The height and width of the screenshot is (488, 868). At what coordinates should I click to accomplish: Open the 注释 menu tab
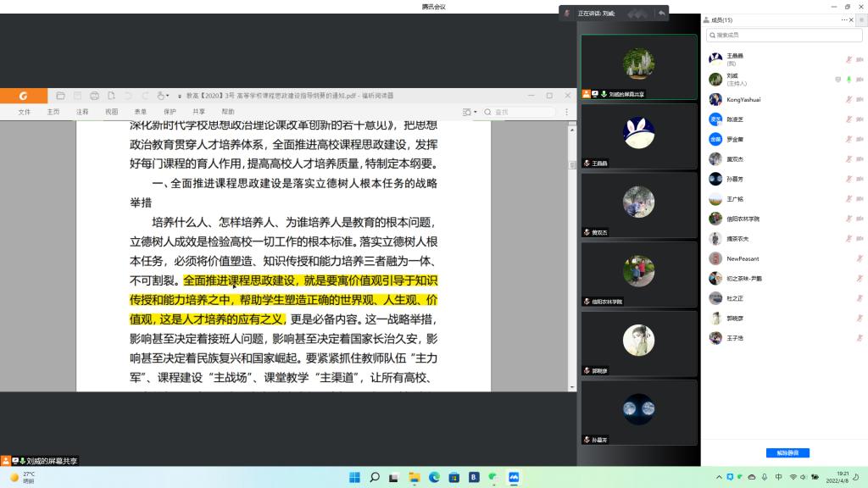click(82, 112)
